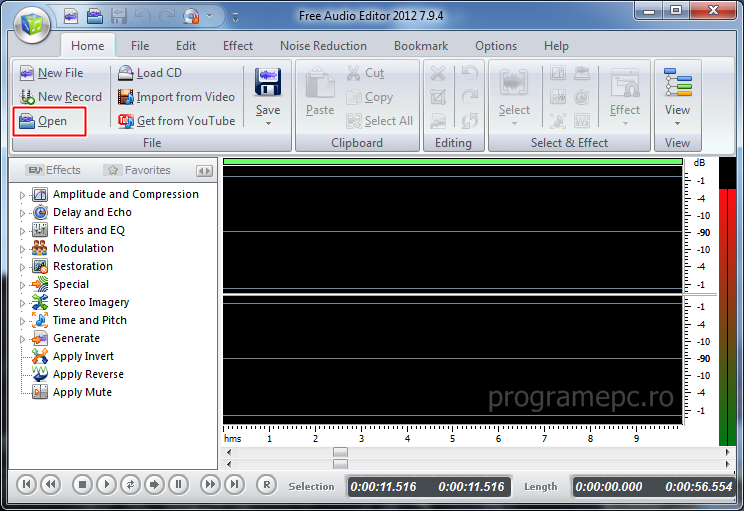Expand Modulation effects category
Viewport: 744px width, 511px height.
click(x=22, y=249)
